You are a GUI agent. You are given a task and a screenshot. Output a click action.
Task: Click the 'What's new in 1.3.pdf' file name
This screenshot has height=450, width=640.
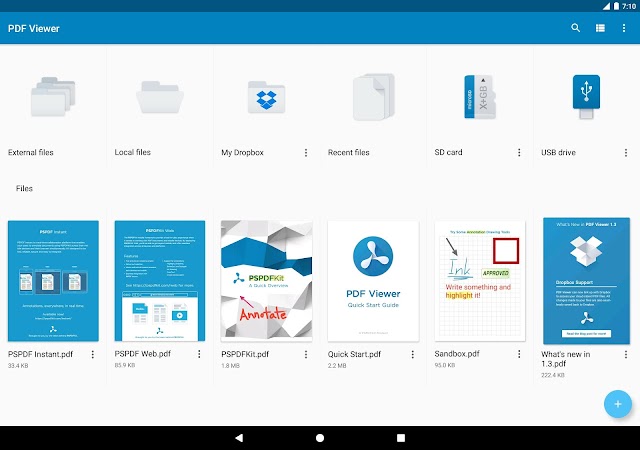(x=566, y=359)
